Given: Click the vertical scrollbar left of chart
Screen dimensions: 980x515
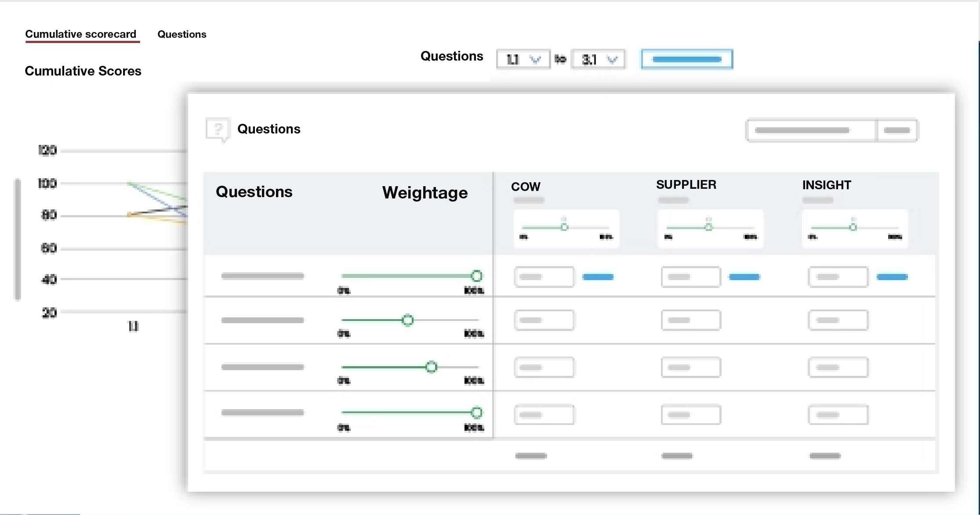Looking at the screenshot, I should pyautogui.click(x=18, y=239).
